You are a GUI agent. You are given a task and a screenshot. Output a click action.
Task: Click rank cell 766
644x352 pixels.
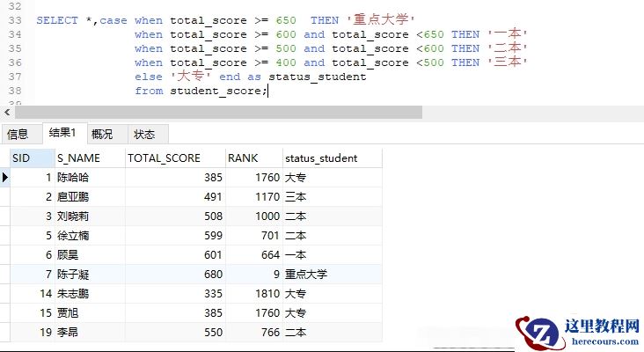click(x=254, y=332)
